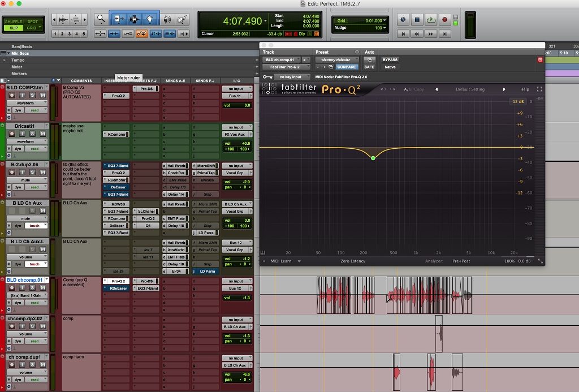Image resolution: width=579 pixels, height=392 pixels.
Task: Toggle SAFE automation on the plugin
Action: tap(369, 67)
